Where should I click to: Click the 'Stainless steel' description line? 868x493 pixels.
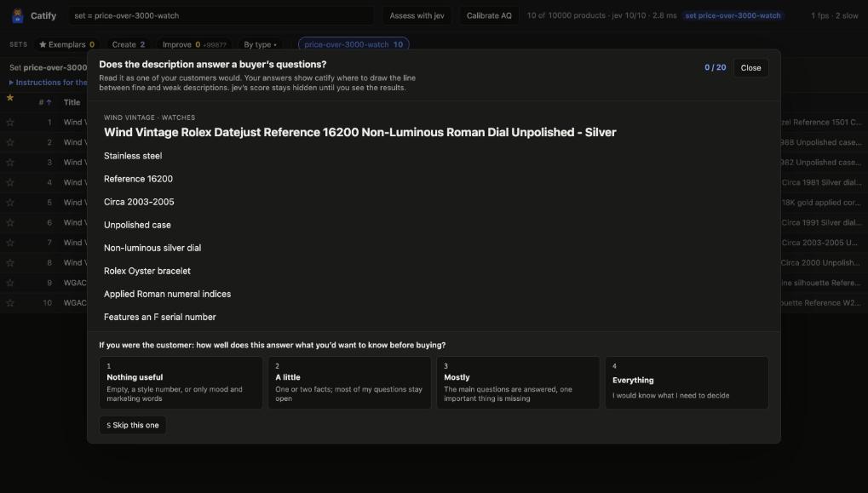pos(133,156)
